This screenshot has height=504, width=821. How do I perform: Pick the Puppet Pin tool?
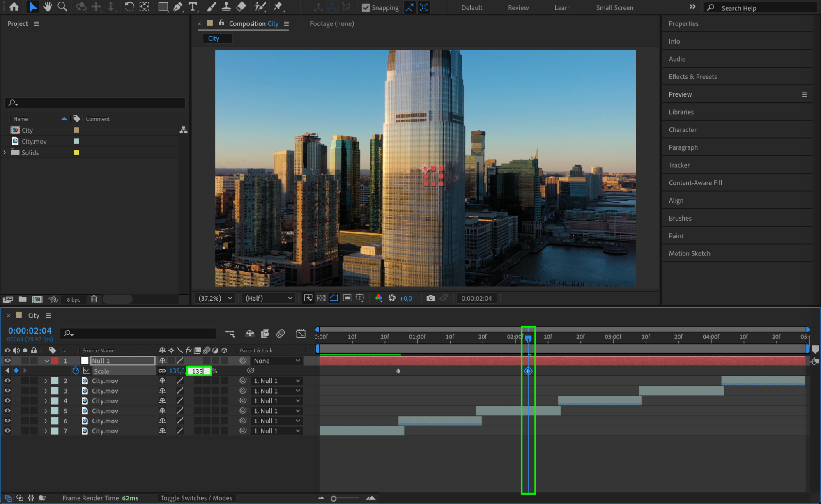coord(278,7)
